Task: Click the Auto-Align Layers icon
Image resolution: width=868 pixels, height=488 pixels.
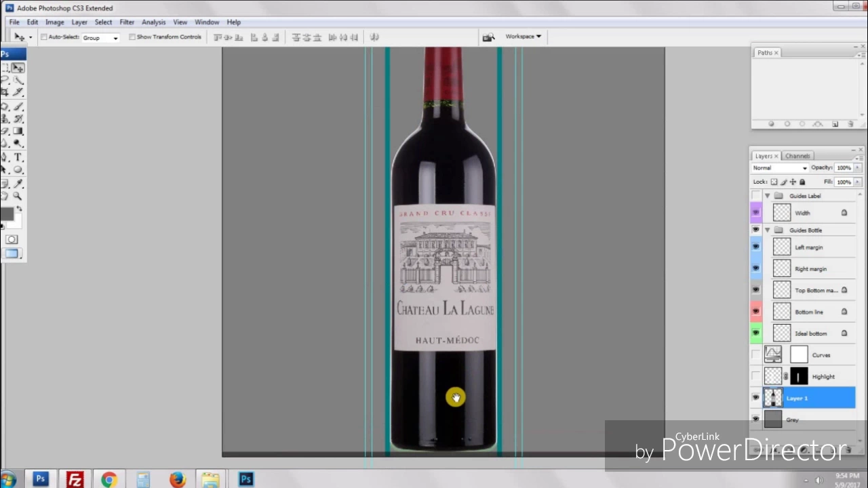Action: click(374, 37)
